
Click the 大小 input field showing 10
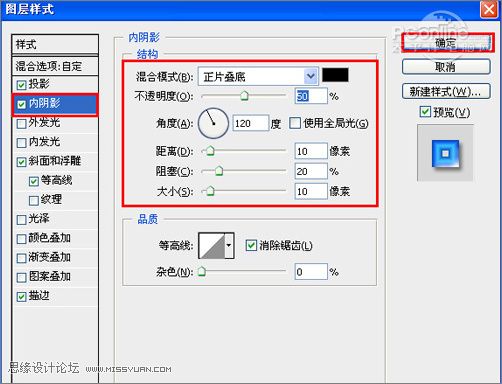pos(311,191)
